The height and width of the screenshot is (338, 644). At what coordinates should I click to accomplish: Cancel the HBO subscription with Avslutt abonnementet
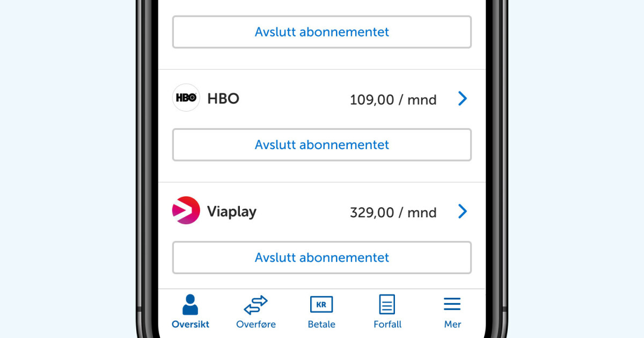click(321, 145)
